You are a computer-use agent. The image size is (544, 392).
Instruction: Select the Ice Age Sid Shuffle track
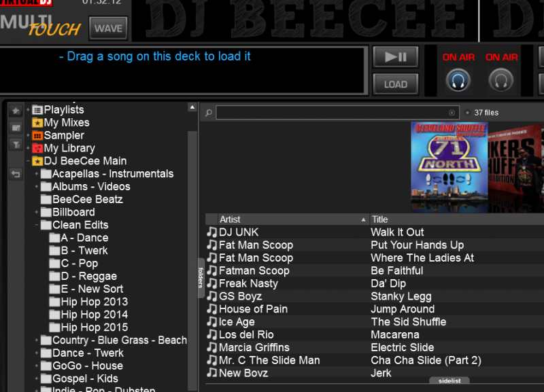pyautogui.click(x=375, y=322)
